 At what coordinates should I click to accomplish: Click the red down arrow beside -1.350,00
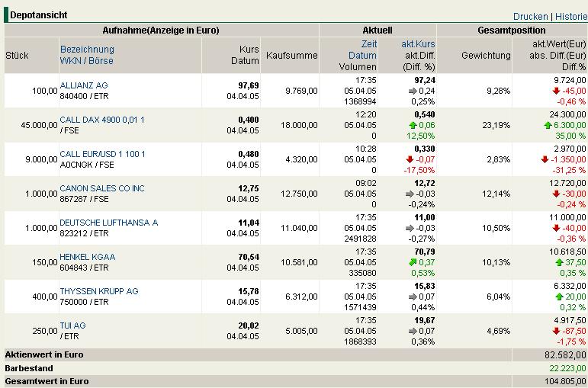click(x=545, y=159)
